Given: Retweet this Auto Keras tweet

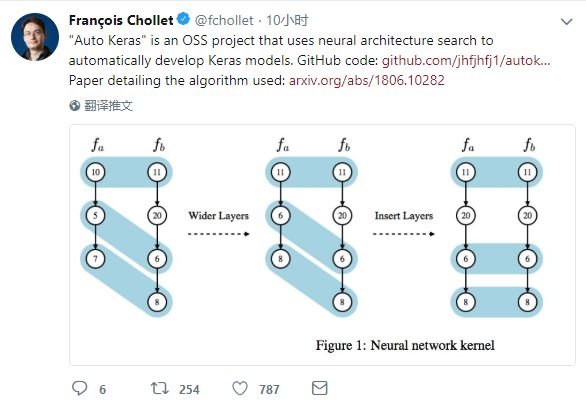Looking at the screenshot, I should pos(160,388).
